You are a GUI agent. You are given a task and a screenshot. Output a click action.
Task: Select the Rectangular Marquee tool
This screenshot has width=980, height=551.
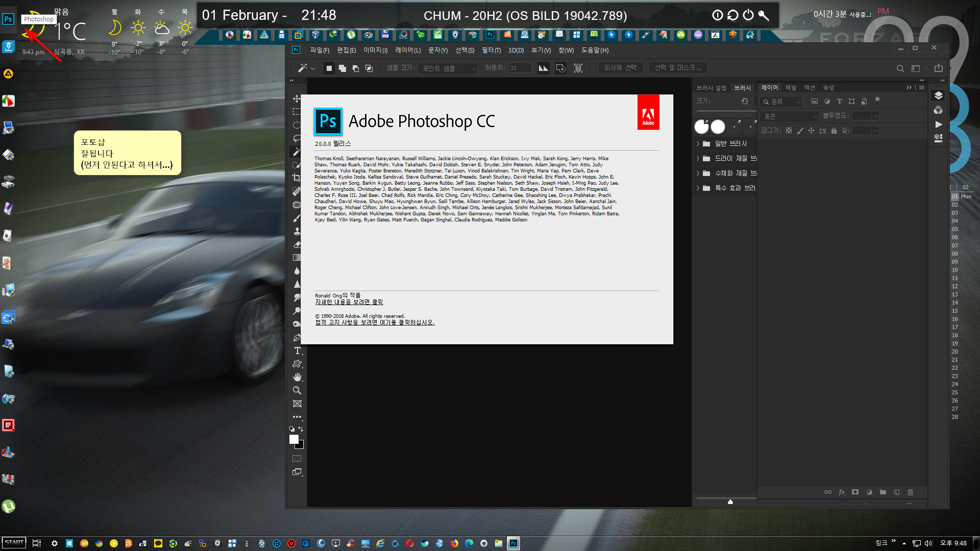pyautogui.click(x=297, y=112)
